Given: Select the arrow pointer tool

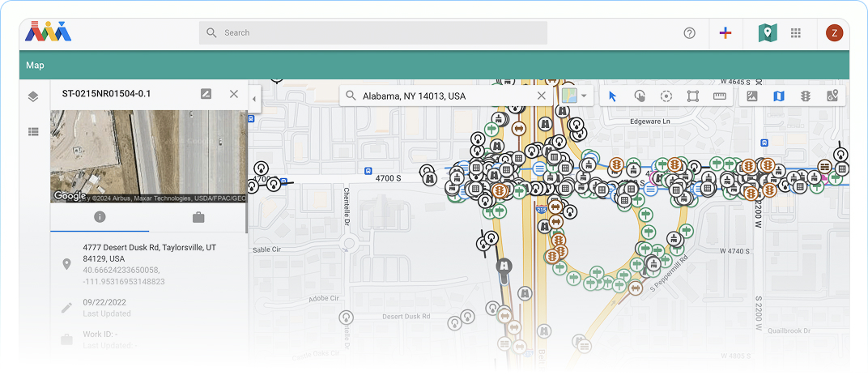Looking at the screenshot, I should point(612,96).
